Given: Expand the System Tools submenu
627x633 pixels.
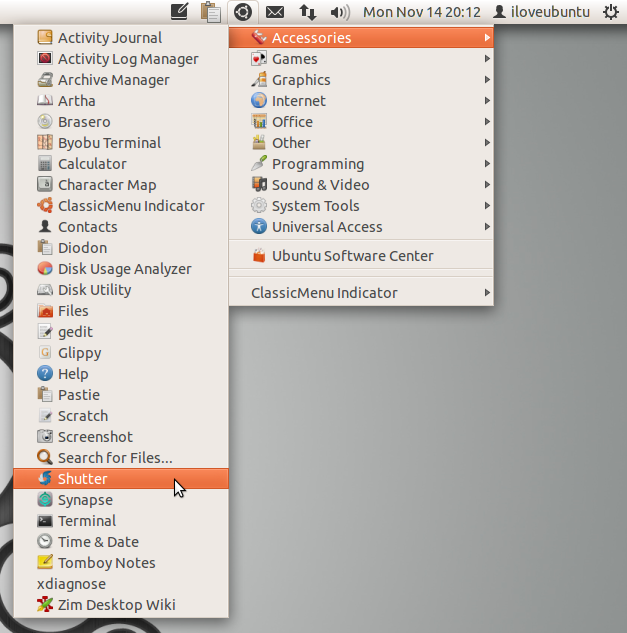Looking at the screenshot, I should [x=361, y=205].
